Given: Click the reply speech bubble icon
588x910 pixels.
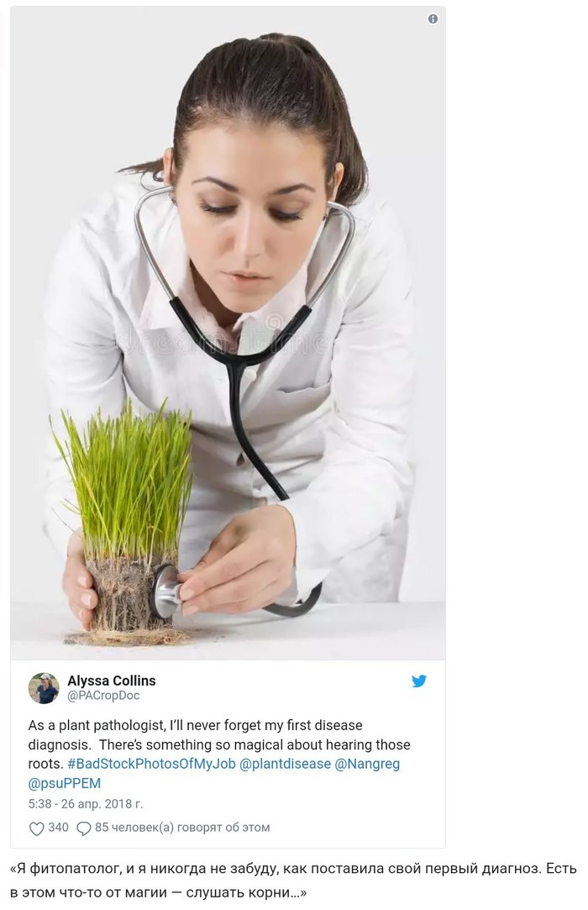Looking at the screenshot, I should click(84, 828).
